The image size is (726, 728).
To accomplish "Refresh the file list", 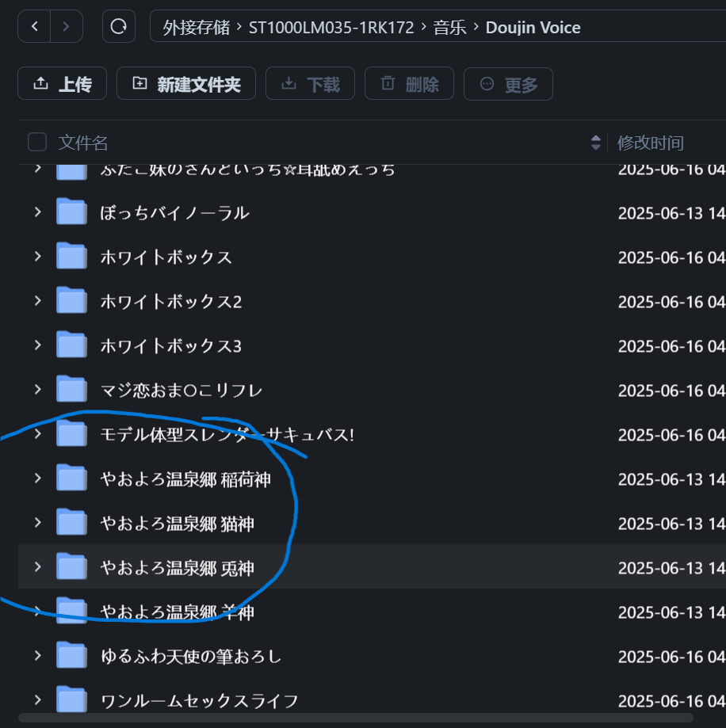I will coord(118,26).
